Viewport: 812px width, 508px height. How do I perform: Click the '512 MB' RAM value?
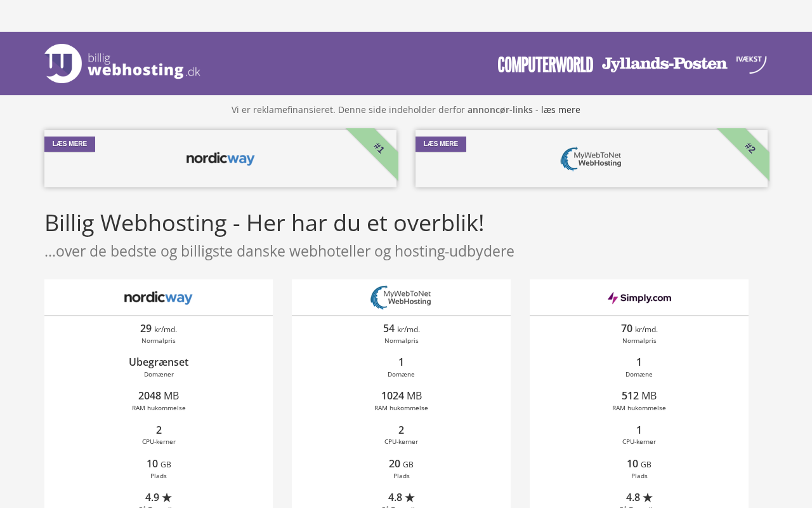point(639,396)
